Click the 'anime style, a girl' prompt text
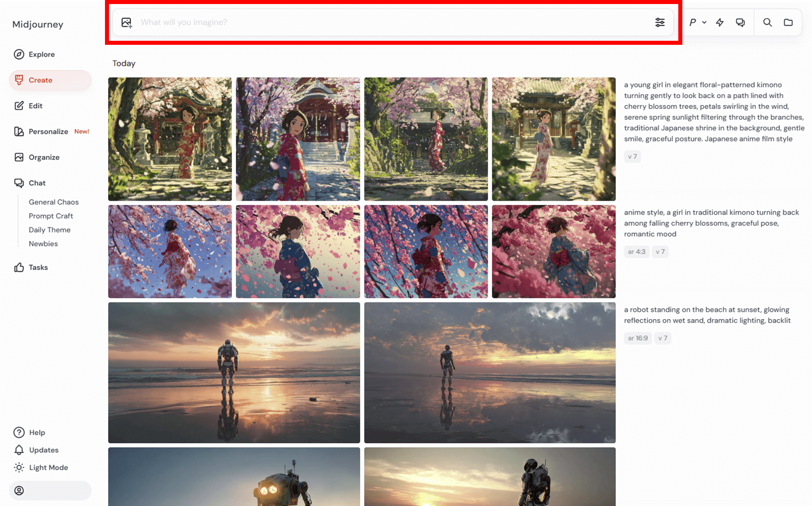Screen dimensions: 812x506 click(712, 223)
